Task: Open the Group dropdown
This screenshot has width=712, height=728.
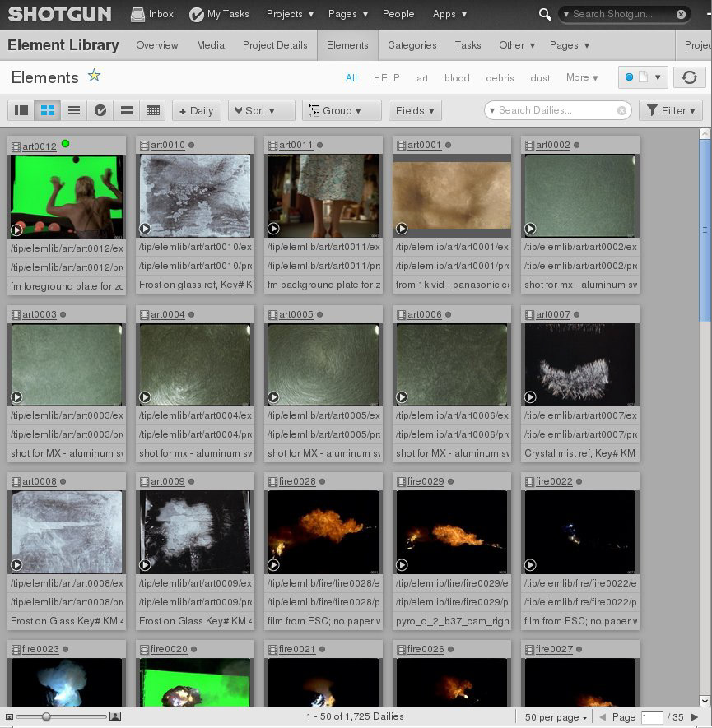Action: point(342,110)
